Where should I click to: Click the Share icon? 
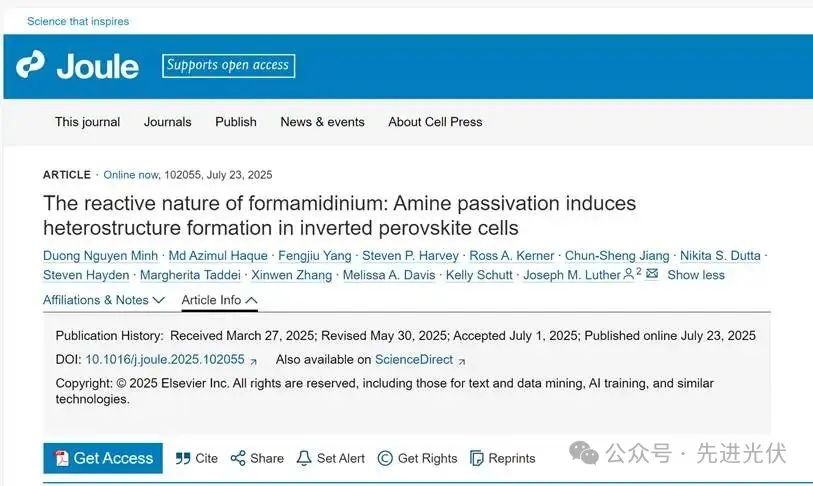[238, 458]
